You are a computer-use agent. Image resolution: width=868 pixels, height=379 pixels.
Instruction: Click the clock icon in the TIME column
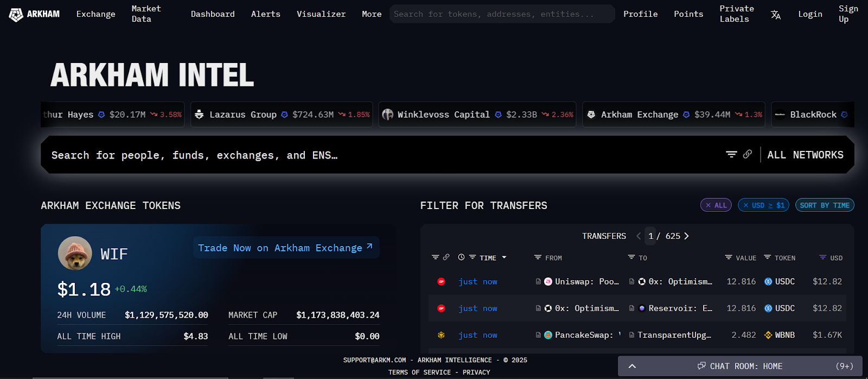pos(461,257)
